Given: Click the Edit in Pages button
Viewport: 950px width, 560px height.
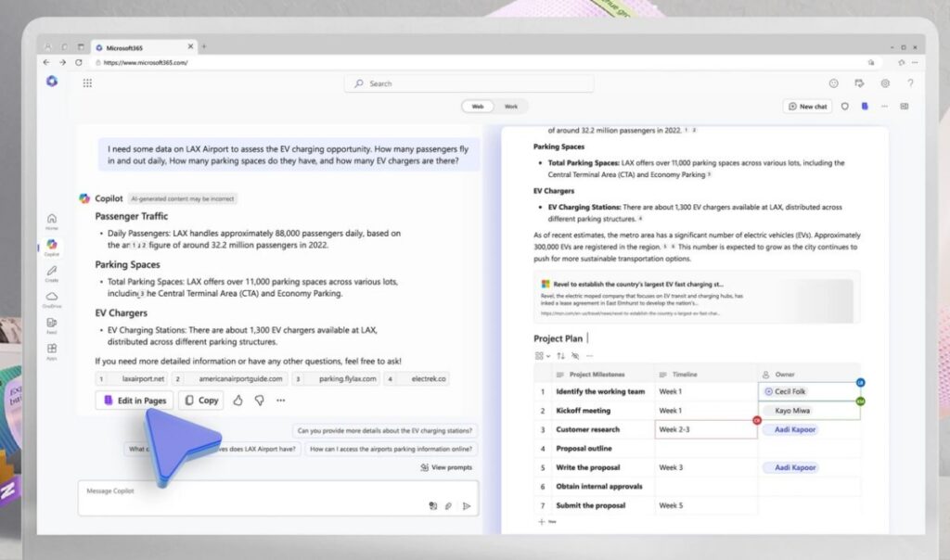Looking at the screenshot, I should click(135, 401).
